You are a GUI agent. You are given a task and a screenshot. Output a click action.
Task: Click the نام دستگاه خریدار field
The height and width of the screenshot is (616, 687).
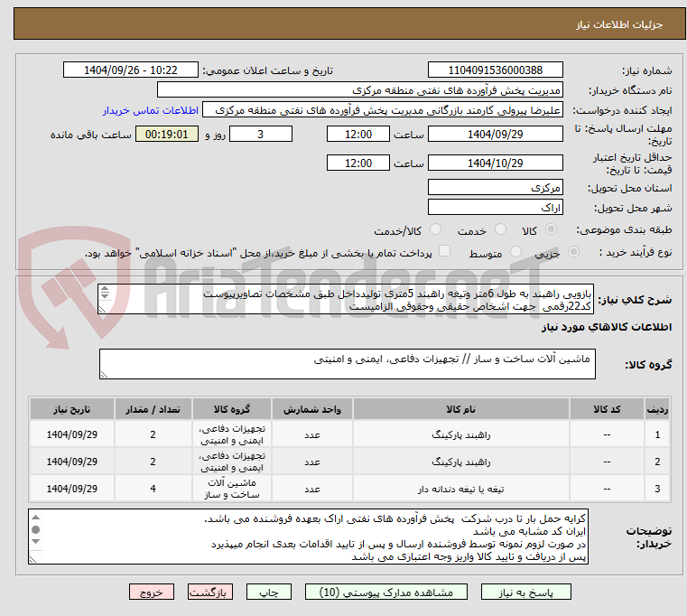point(359,90)
